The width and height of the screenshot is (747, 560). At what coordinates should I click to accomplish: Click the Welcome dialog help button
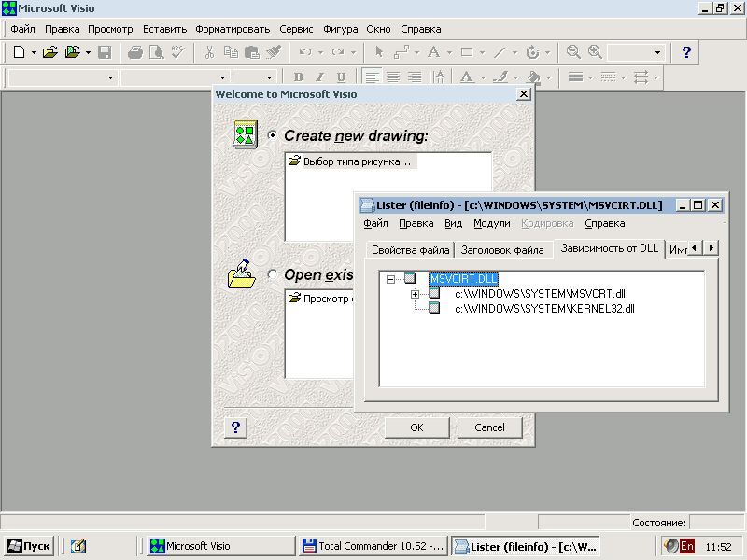click(235, 427)
